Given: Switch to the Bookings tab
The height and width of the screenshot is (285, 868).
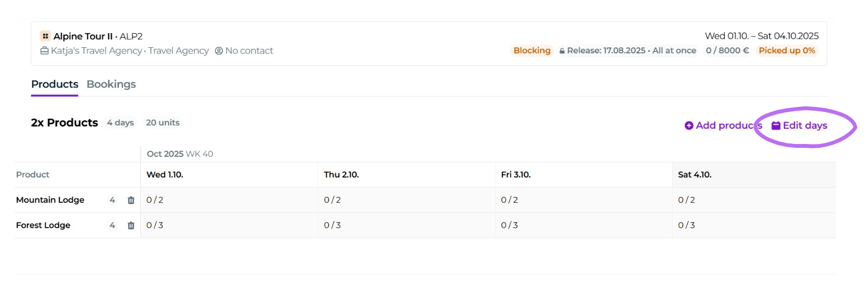Looking at the screenshot, I should pyautogui.click(x=111, y=84).
